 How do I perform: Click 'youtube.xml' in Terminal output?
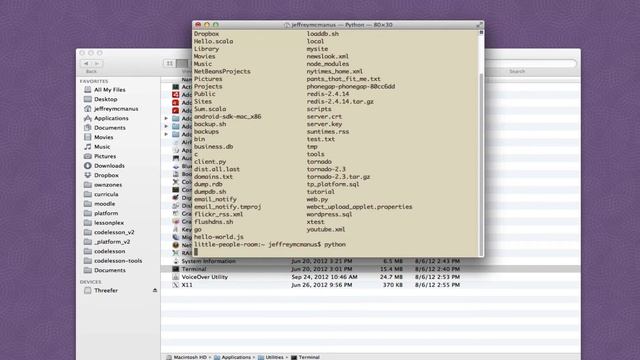pos(326,229)
